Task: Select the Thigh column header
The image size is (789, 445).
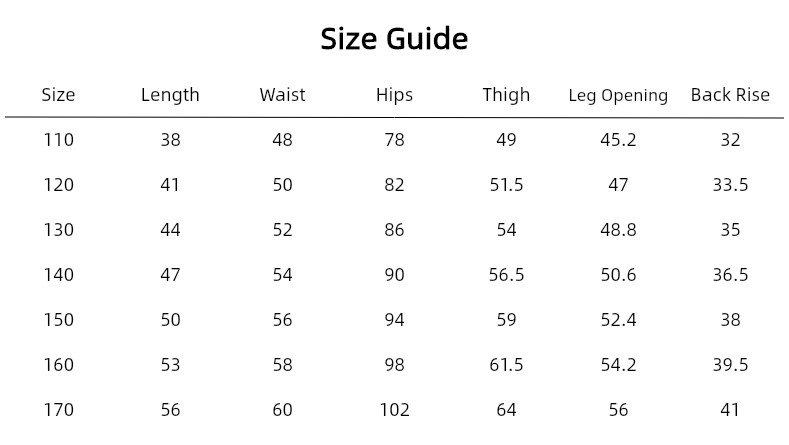Action: pyautogui.click(x=506, y=95)
